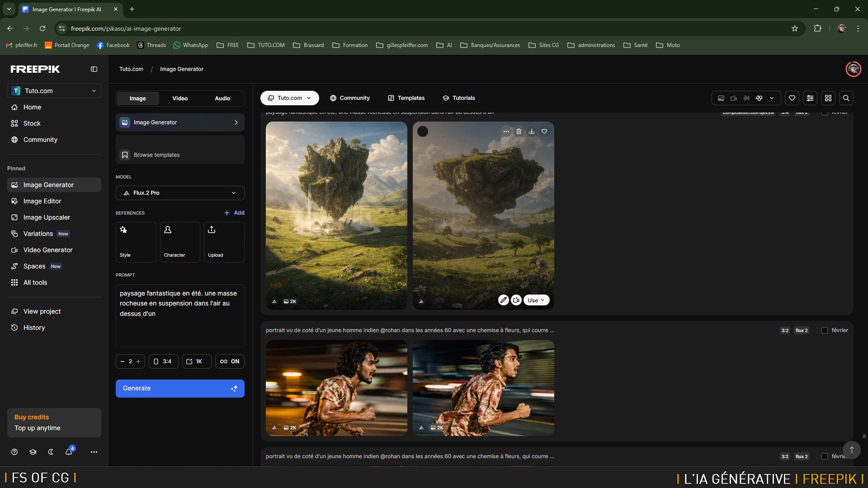868x488 pixels.
Task: Switch to grid layout view icon
Action: click(828, 98)
